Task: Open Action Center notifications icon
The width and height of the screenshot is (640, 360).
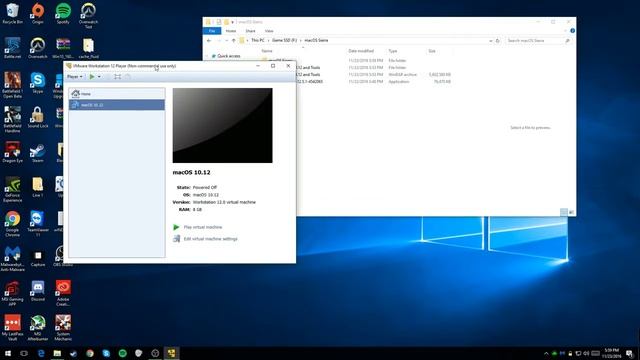Action: 629,353
